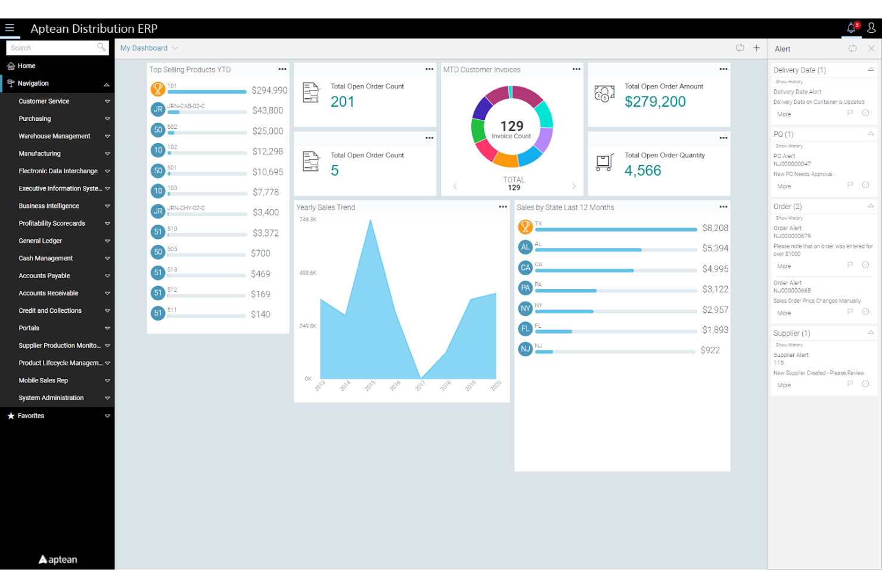The height and width of the screenshot is (588, 882).
Task: Click the green segment of the invoice donut
Action: [x=478, y=131]
